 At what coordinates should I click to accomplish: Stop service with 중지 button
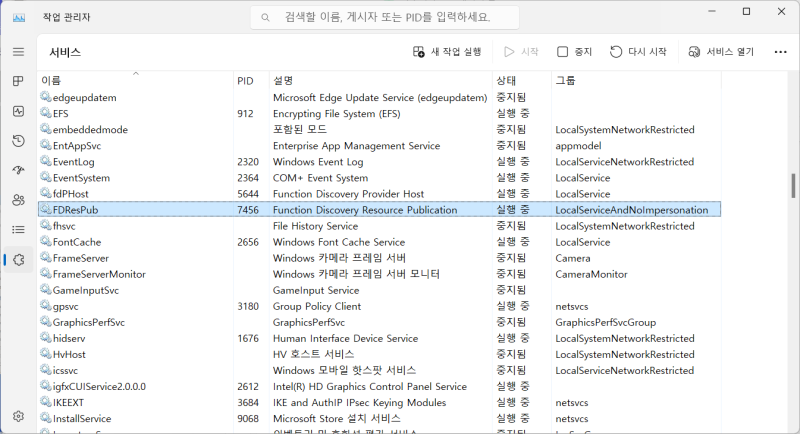574,52
